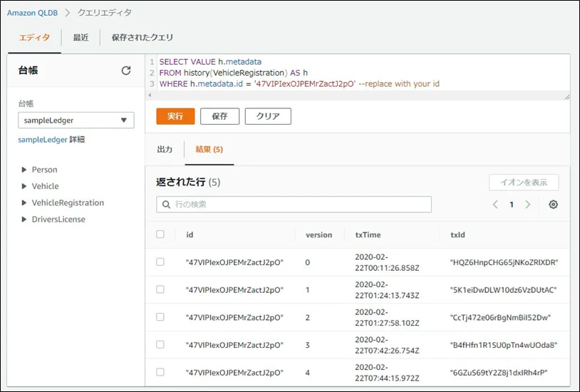The width and height of the screenshot is (580, 392).
Task: Check the version 3 row checkbox
Action: (x=160, y=345)
